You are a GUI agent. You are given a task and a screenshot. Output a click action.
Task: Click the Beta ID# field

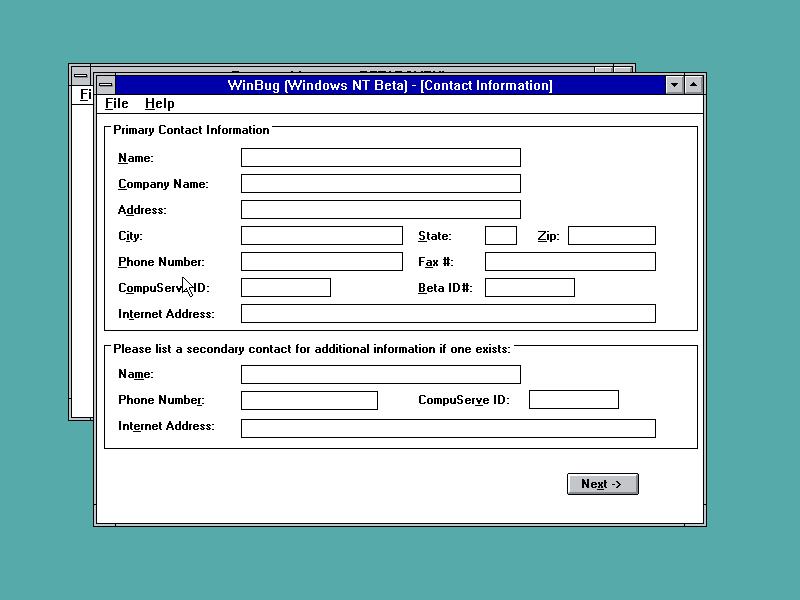530,288
